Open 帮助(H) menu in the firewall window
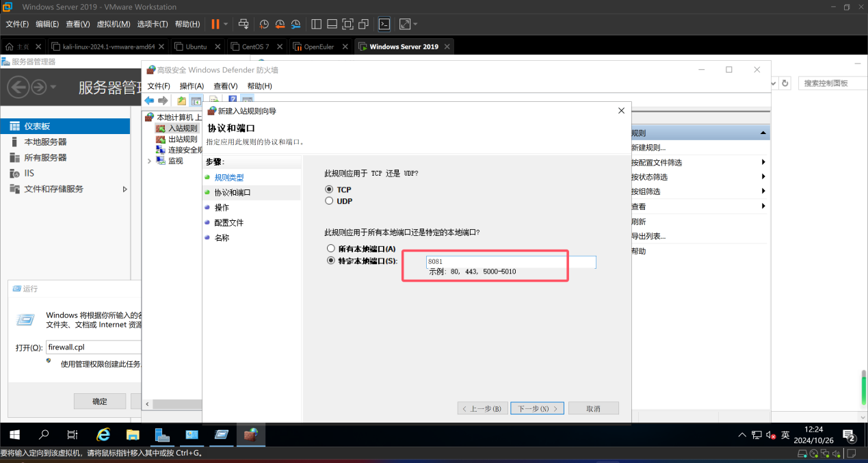This screenshot has height=463, width=868. (259, 86)
